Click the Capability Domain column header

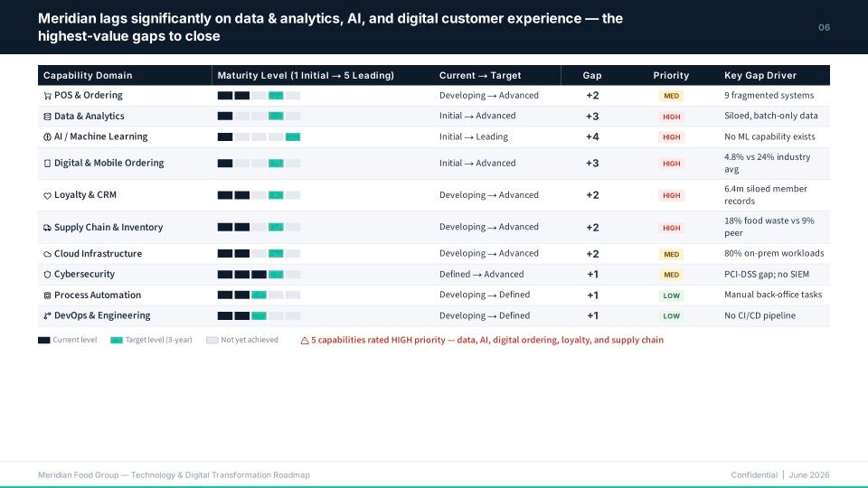tap(88, 75)
